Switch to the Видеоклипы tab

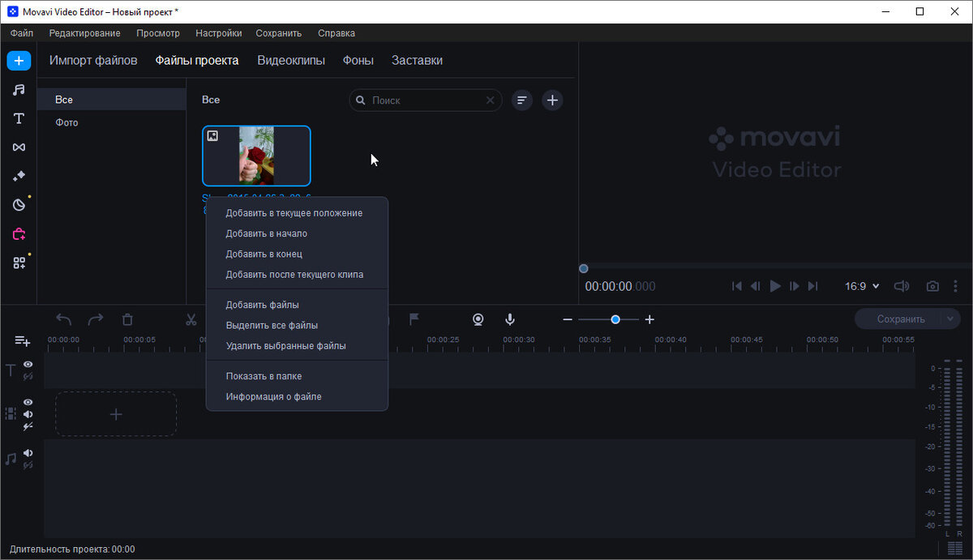click(x=291, y=61)
